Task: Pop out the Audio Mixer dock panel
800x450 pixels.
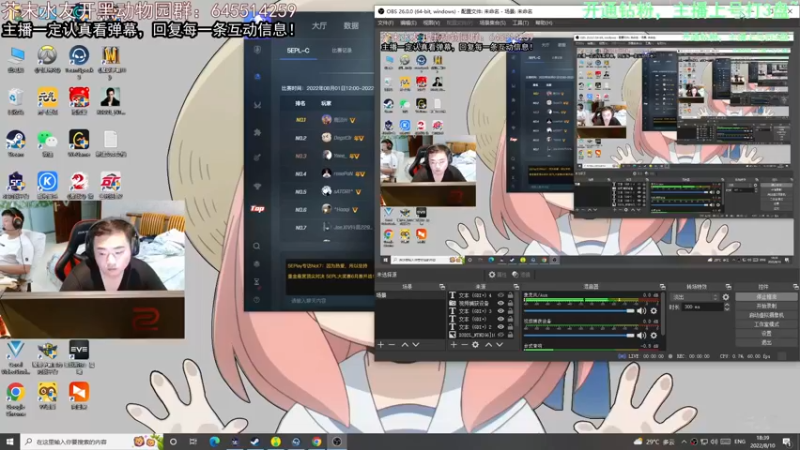Action: coord(662,287)
